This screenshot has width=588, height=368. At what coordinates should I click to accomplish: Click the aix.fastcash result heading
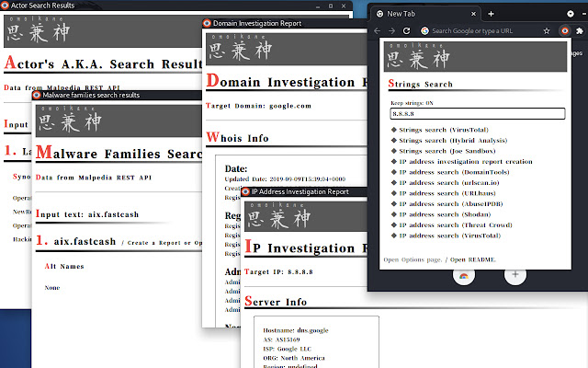pyautogui.click(x=85, y=241)
